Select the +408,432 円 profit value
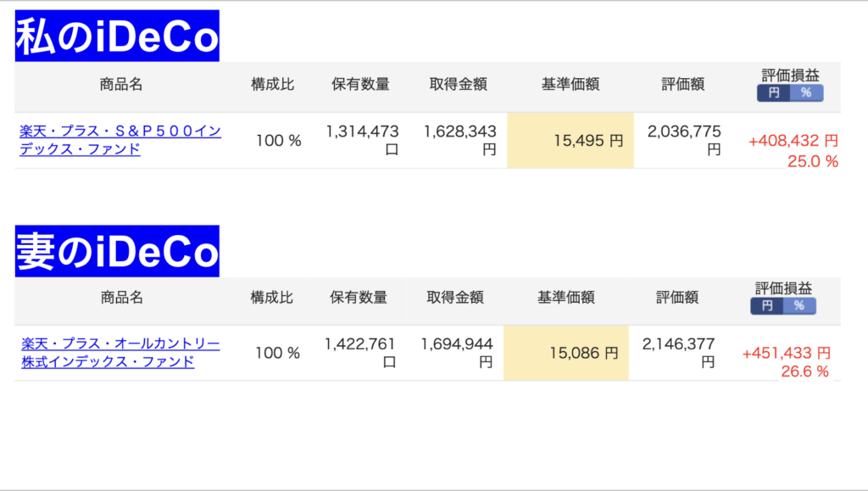 (793, 141)
